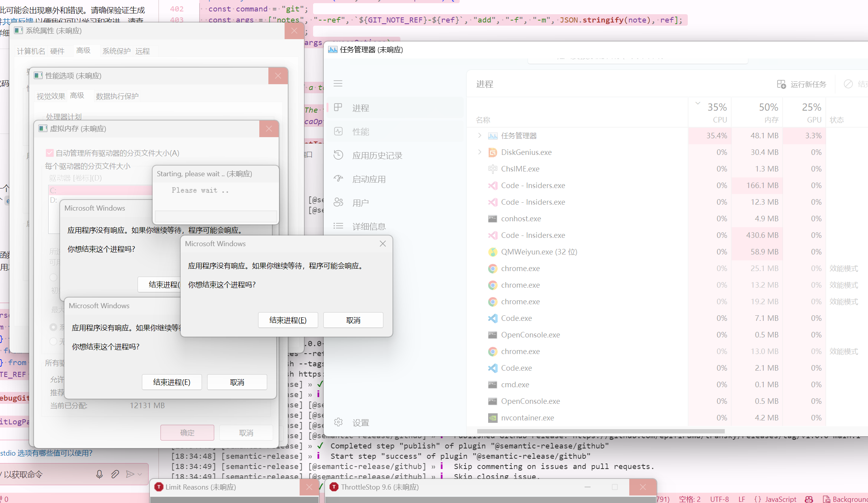The height and width of the screenshot is (503, 868).
Task: Click the 运行新任务 run new task icon
Action: 781,84
